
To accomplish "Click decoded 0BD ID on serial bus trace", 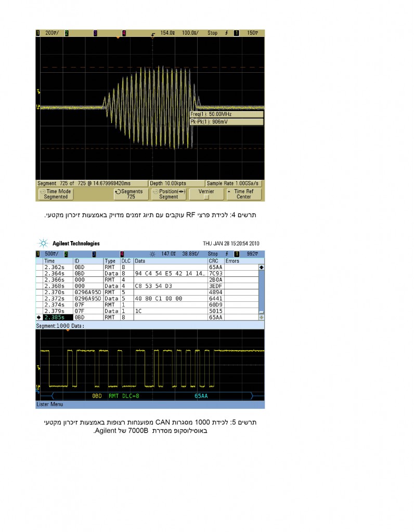I will pyautogui.click(x=97, y=396).
